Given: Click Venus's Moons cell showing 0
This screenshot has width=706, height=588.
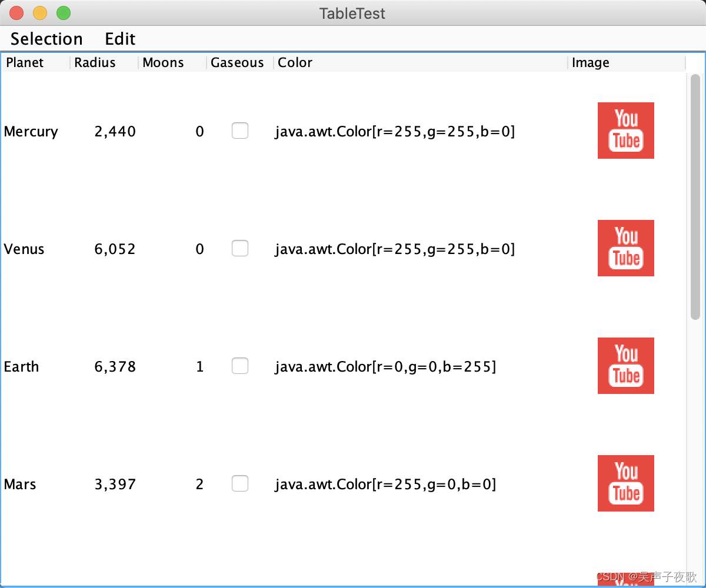Looking at the screenshot, I should coord(200,249).
